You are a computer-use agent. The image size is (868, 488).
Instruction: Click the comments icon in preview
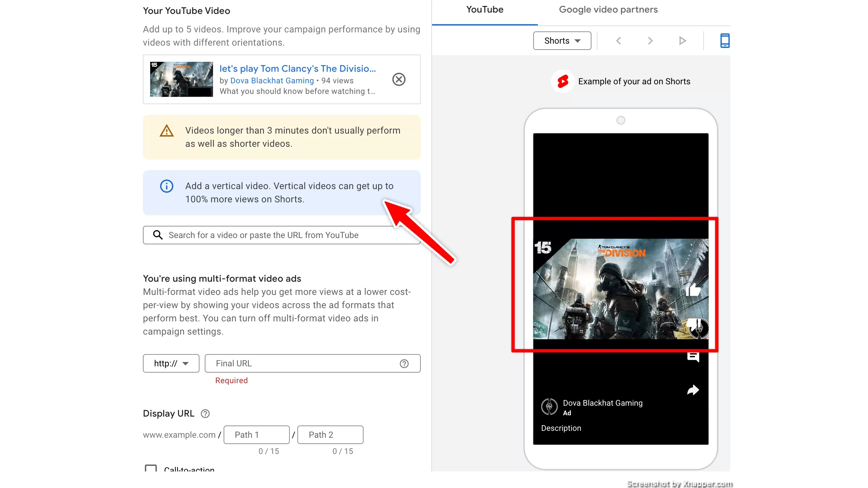point(693,357)
